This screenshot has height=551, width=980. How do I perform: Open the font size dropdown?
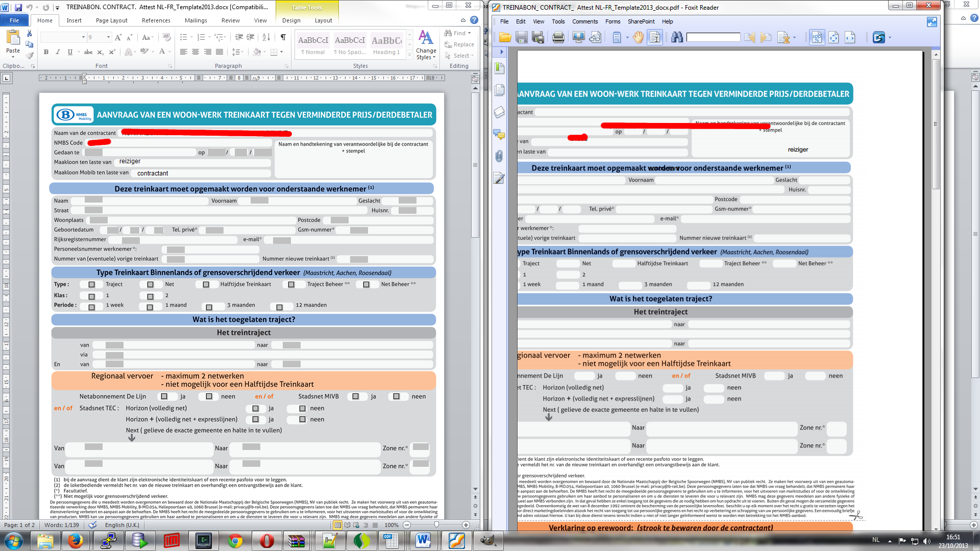(x=108, y=37)
